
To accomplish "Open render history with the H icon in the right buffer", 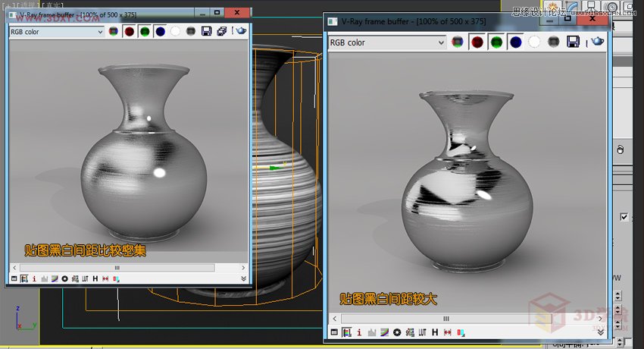I will point(435,332).
